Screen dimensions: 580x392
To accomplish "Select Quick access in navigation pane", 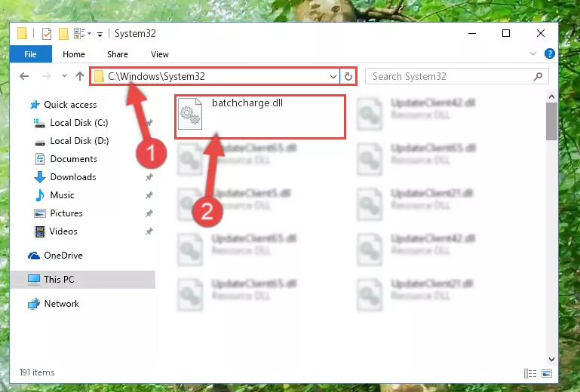I will 70,105.
